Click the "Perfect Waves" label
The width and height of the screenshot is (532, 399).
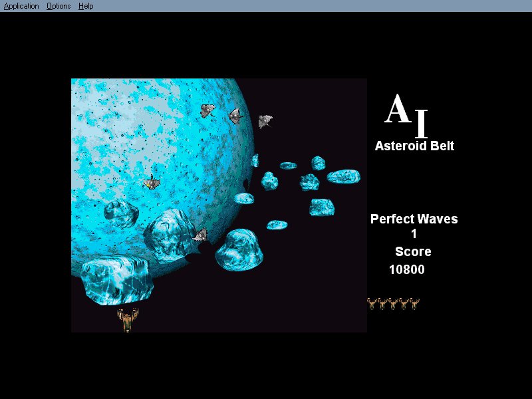414,219
